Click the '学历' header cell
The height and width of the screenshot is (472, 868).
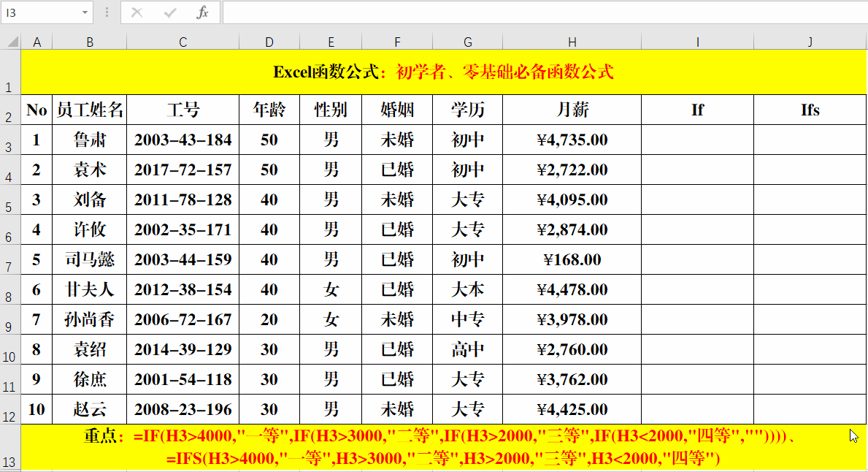coord(468,110)
